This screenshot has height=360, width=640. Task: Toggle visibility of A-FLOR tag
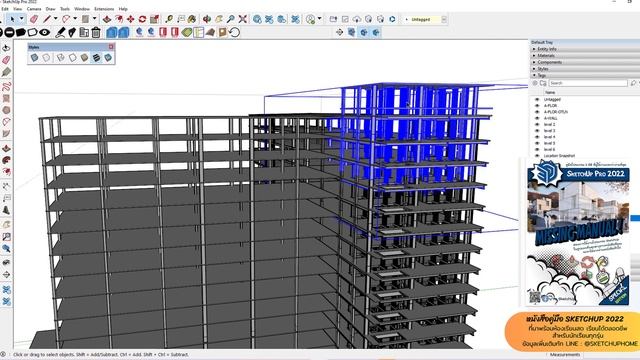point(537,105)
